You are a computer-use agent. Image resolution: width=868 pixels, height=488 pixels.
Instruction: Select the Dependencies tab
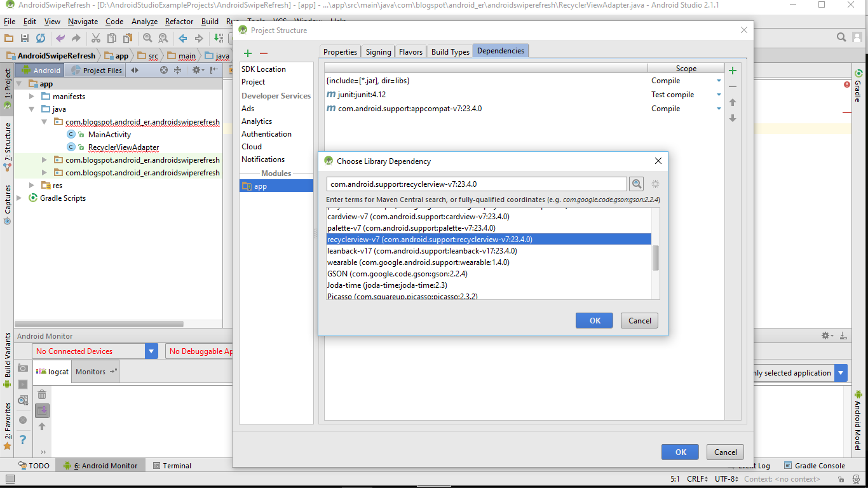tap(501, 51)
